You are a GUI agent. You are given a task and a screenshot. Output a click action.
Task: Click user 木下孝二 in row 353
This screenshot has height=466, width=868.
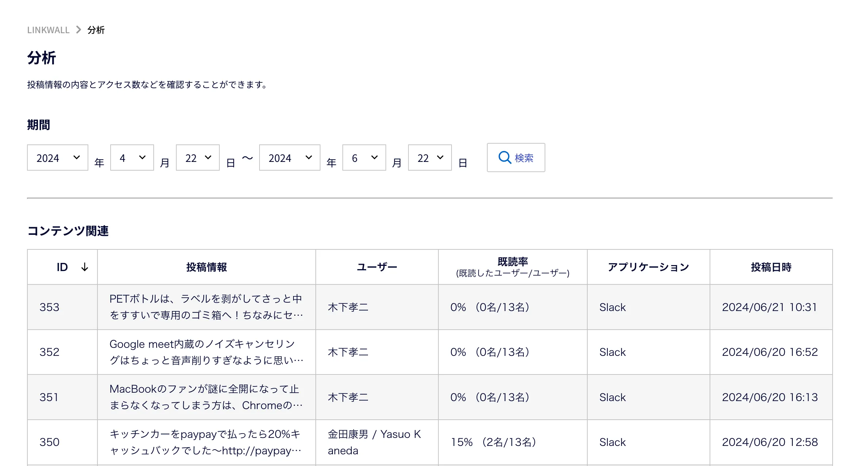pyautogui.click(x=348, y=307)
